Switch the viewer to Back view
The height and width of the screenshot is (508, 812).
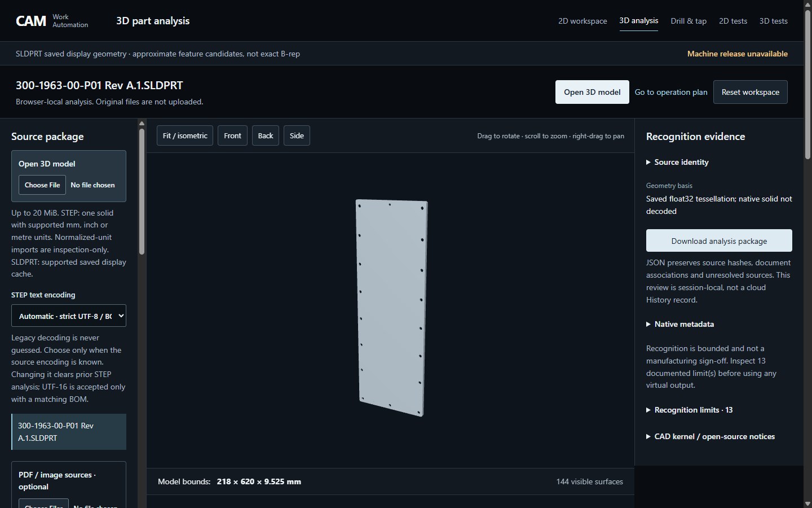tap(266, 135)
